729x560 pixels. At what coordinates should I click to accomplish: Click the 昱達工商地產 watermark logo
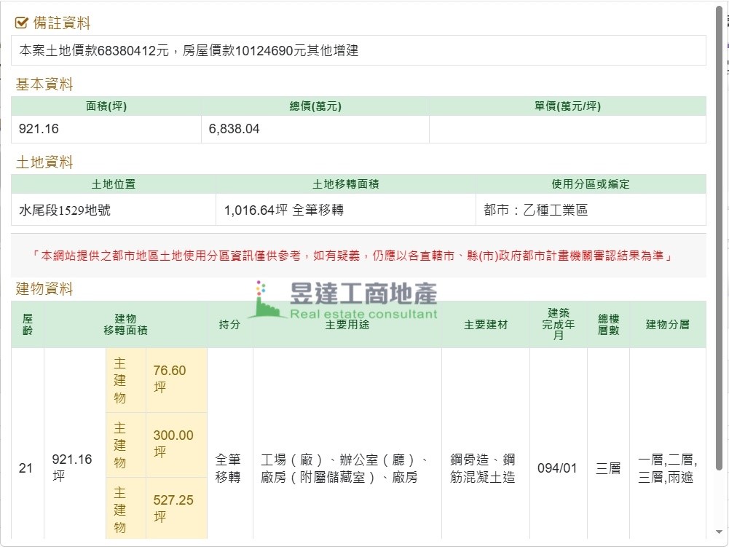[344, 301]
